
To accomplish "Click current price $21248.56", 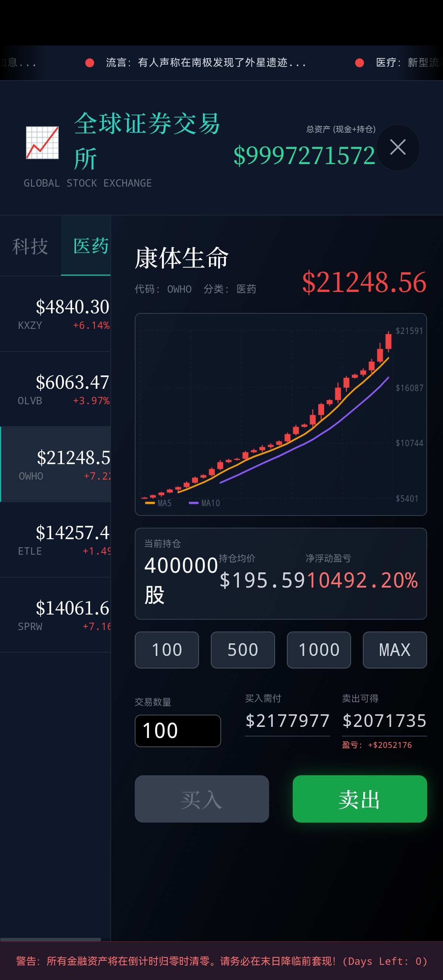I will pyautogui.click(x=364, y=282).
